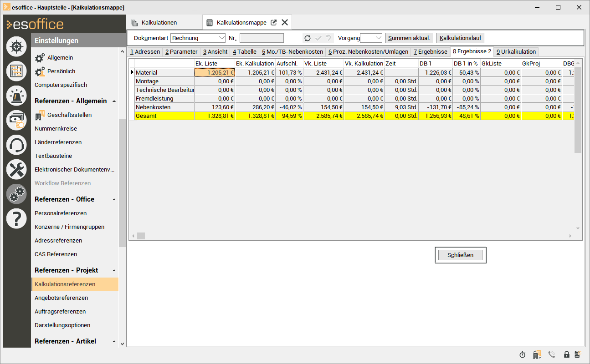Open Angebotsreferenzen in sidebar
The width and height of the screenshot is (590, 364).
tap(62, 298)
